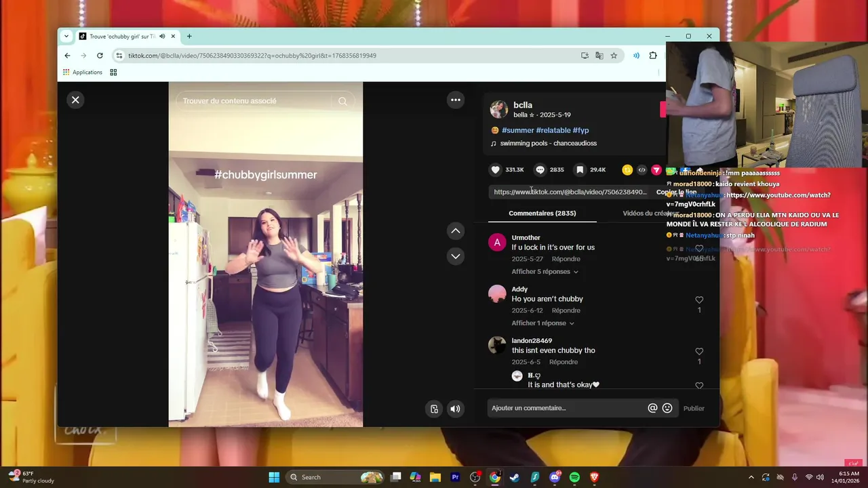Show hidden system tray icons chevron

pos(751,477)
